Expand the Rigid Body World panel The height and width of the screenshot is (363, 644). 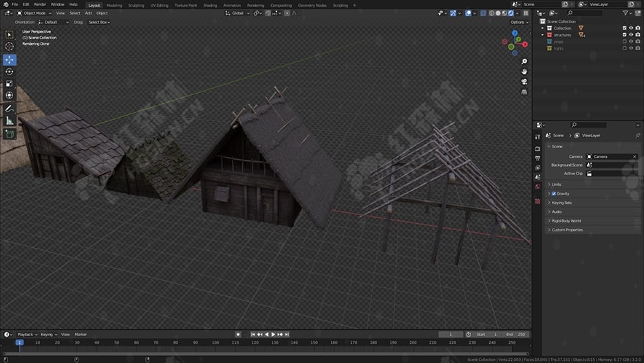tap(566, 221)
